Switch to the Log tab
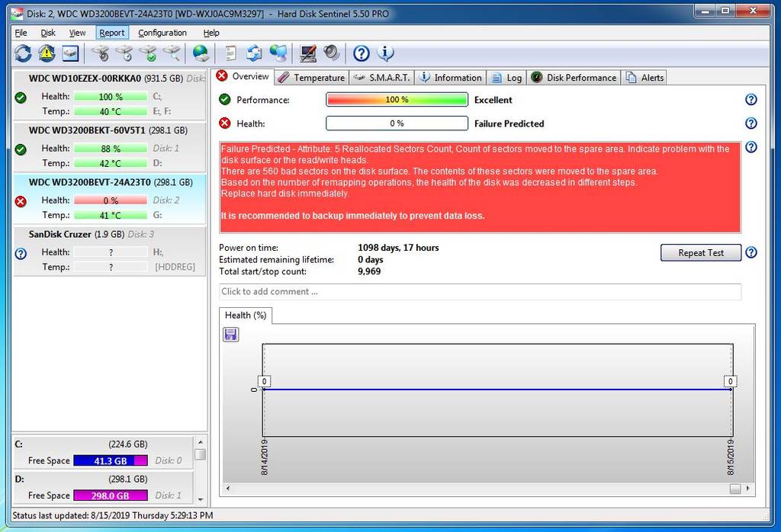781x532 pixels. pos(506,78)
